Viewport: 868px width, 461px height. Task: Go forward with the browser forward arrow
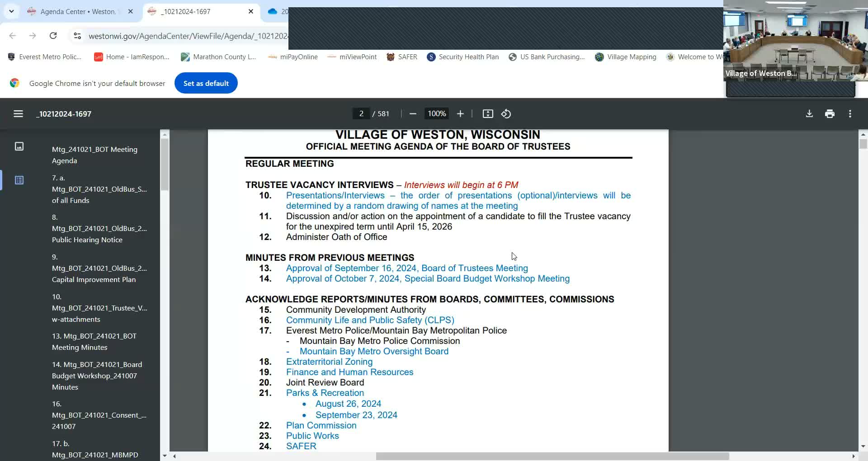tap(33, 36)
